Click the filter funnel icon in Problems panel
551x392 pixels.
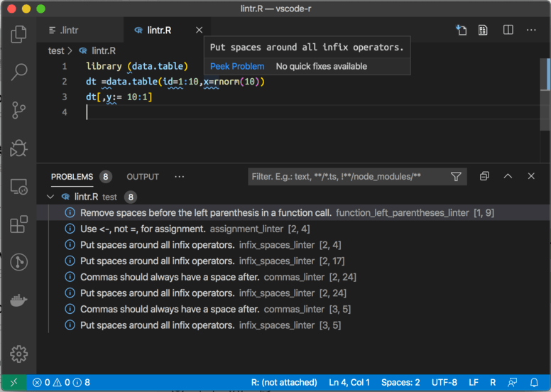coord(456,177)
